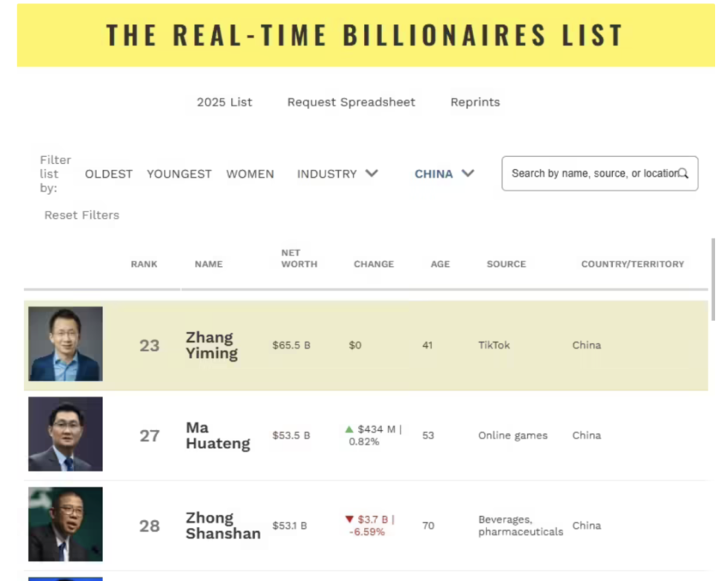Open Zhong Shanshan's profile photo
The height and width of the screenshot is (581, 728).
pyautogui.click(x=65, y=524)
